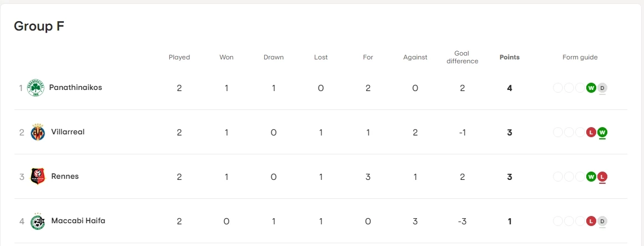Open the Villarreal team name link

pos(68,132)
